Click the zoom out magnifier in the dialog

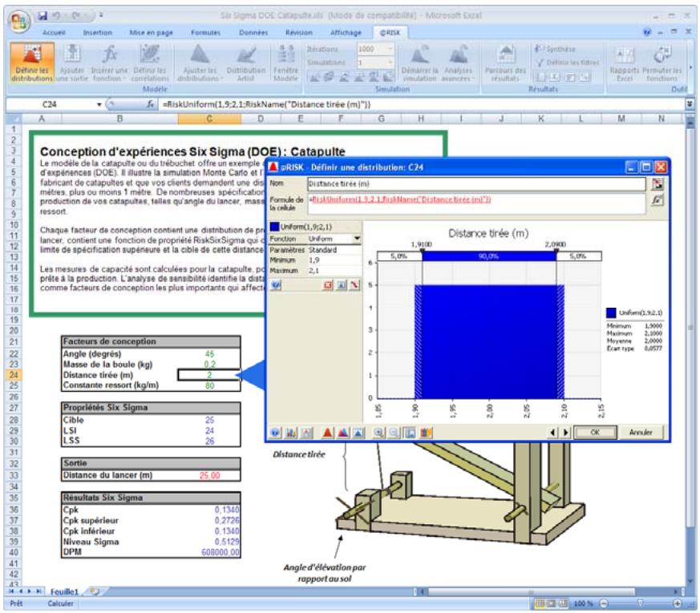pyautogui.click(x=395, y=433)
